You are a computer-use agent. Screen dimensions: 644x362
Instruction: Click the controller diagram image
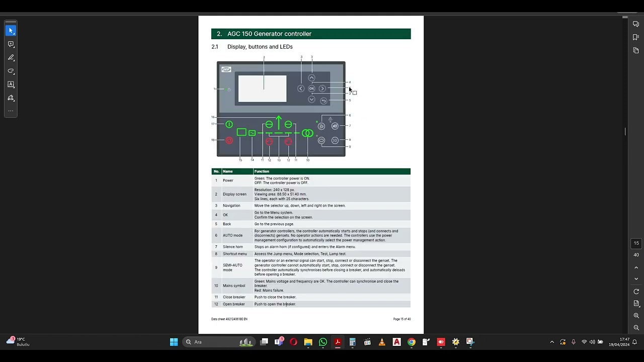[x=281, y=109]
